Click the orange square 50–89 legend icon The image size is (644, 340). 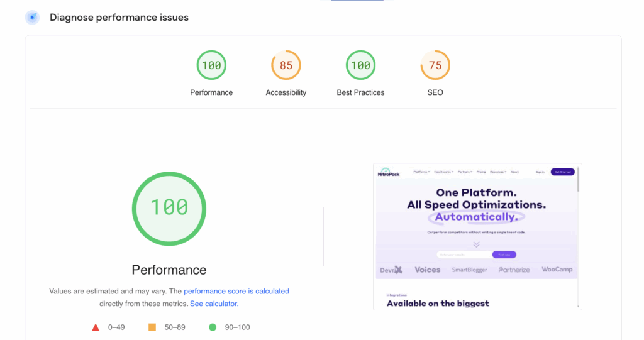click(152, 327)
